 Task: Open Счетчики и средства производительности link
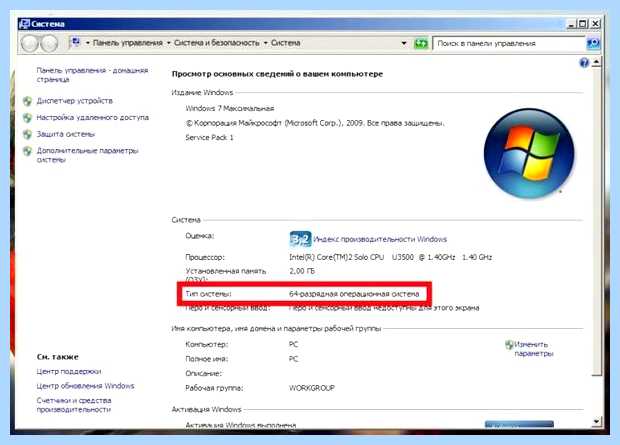tap(74, 405)
